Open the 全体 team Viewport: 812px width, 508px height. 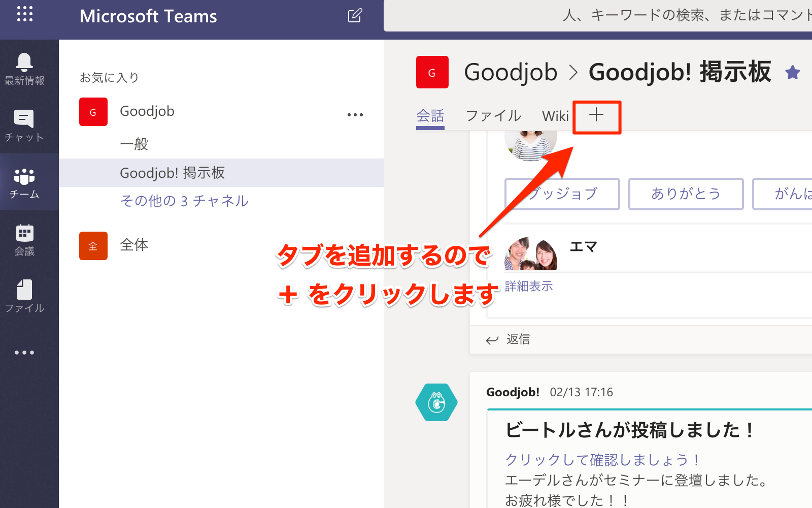click(134, 245)
